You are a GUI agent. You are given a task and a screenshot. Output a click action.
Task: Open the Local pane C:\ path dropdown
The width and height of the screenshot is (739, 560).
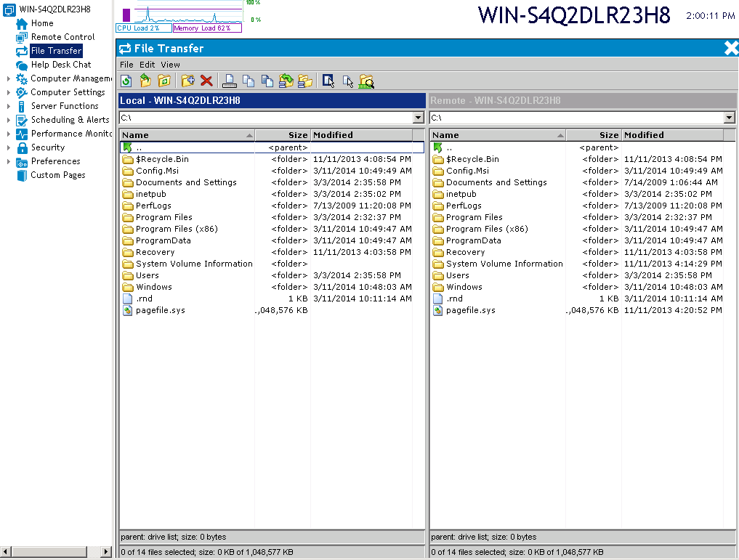[418, 118]
